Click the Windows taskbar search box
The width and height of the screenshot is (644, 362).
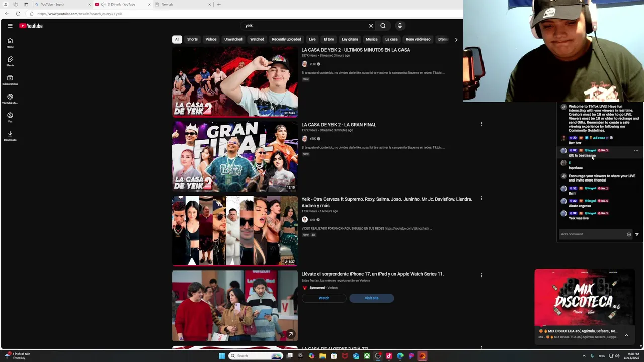pyautogui.click(x=256, y=356)
